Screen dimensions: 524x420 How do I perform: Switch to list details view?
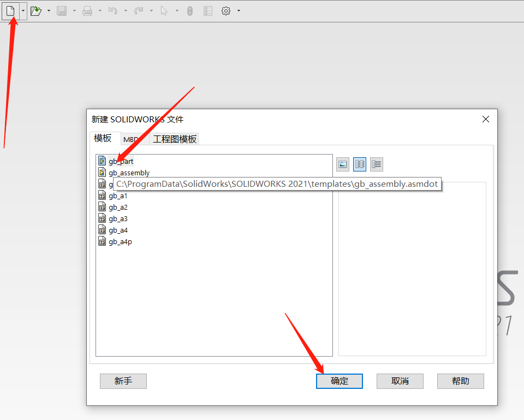[377, 164]
